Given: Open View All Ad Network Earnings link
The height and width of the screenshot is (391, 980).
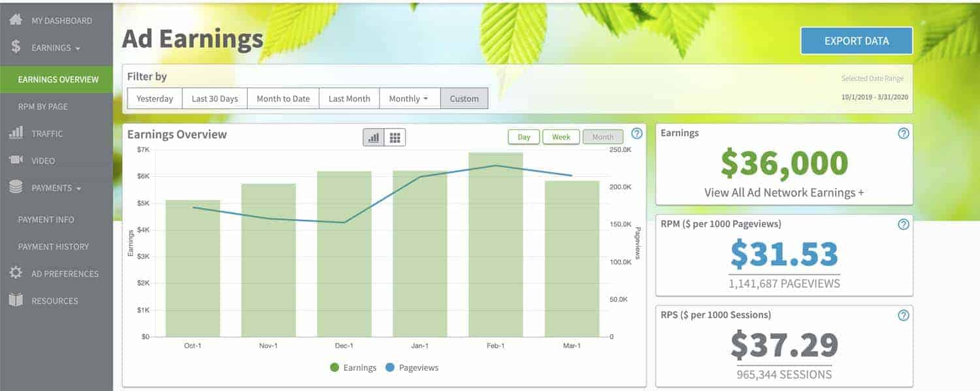Looking at the screenshot, I should tap(784, 193).
